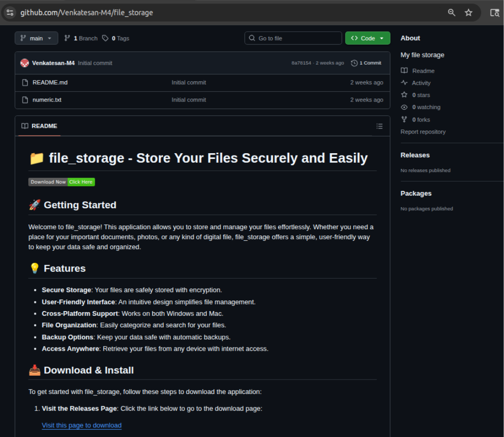Open the 0 Tags link
The image size is (504, 437).
pyautogui.click(x=116, y=38)
